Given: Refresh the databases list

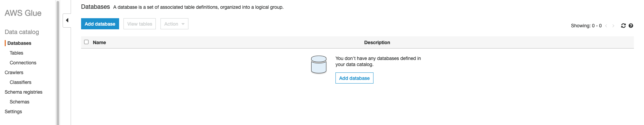Looking at the screenshot, I should pyautogui.click(x=623, y=26).
